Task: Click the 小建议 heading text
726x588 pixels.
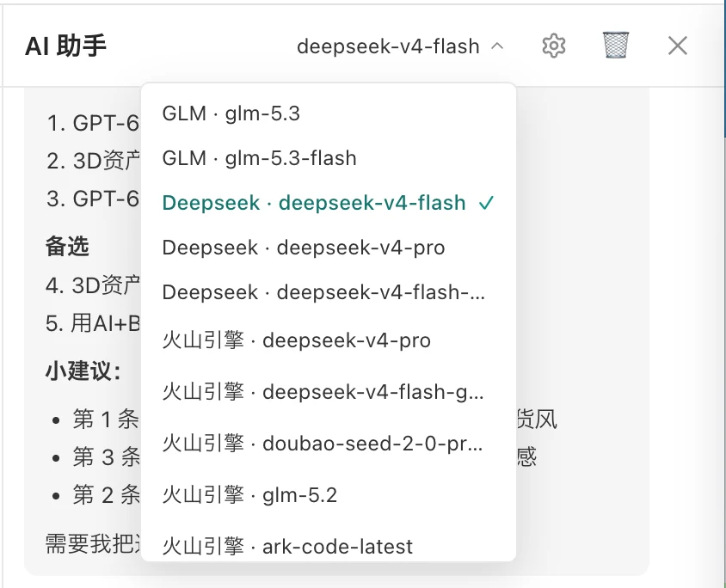Action: (x=83, y=371)
